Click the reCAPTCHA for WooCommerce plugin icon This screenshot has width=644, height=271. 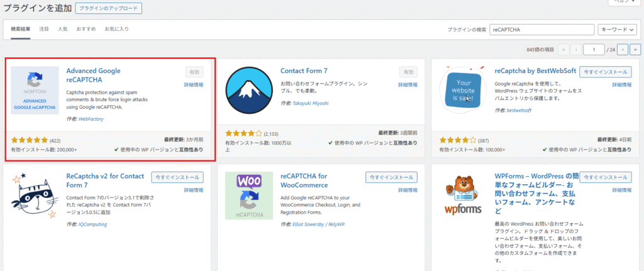[x=249, y=196]
